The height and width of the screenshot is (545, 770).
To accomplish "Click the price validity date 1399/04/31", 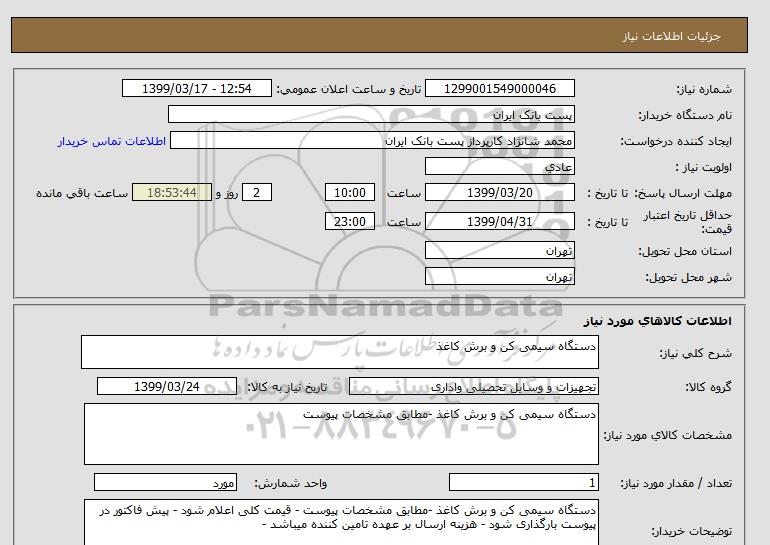I will click(x=499, y=221).
